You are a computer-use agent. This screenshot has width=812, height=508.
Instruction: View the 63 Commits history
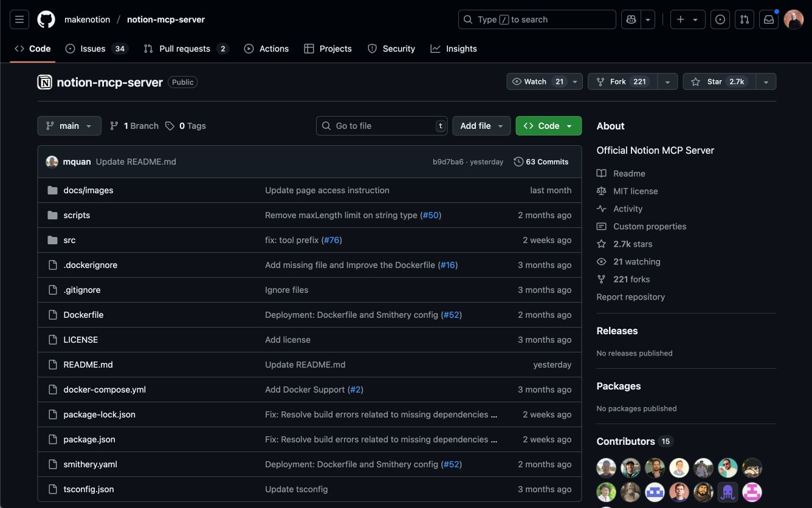[x=541, y=162]
